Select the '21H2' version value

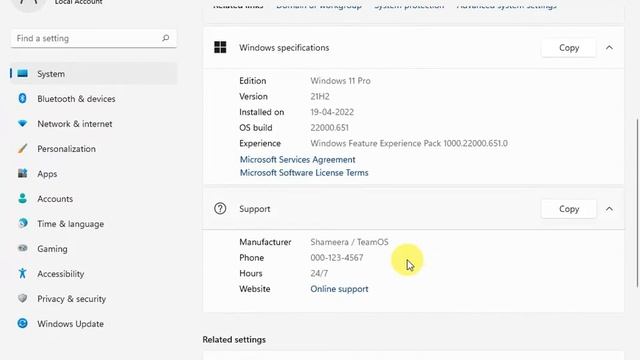pos(320,96)
